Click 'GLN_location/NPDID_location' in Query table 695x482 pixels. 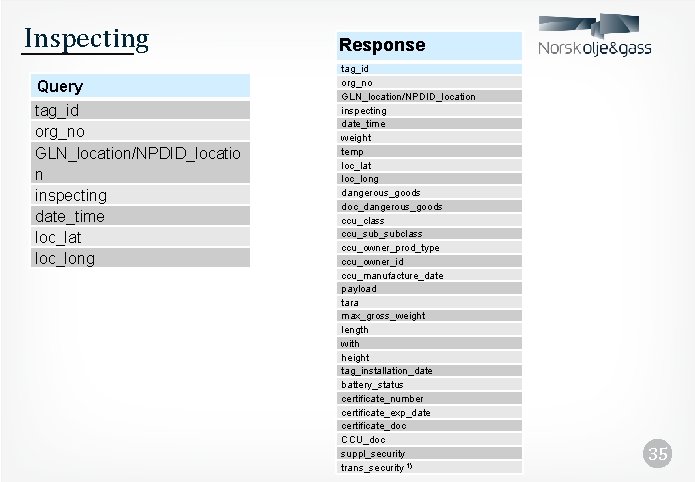tap(140, 163)
